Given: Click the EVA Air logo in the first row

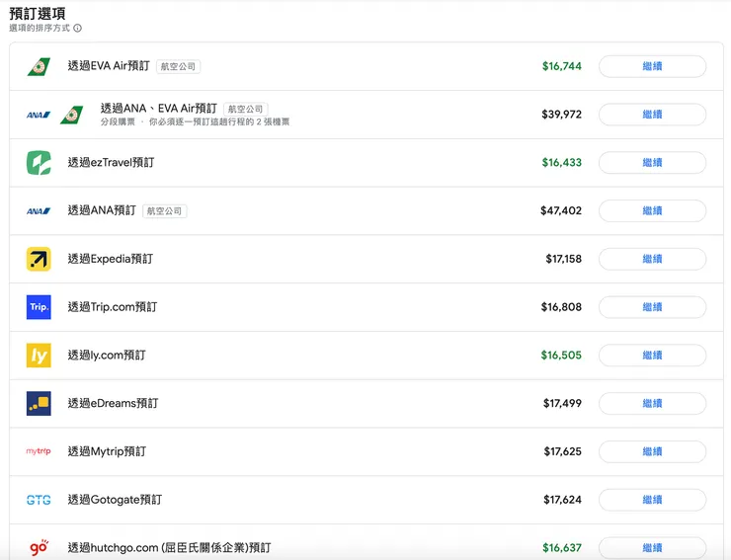Looking at the screenshot, I should tap(39, 66).
